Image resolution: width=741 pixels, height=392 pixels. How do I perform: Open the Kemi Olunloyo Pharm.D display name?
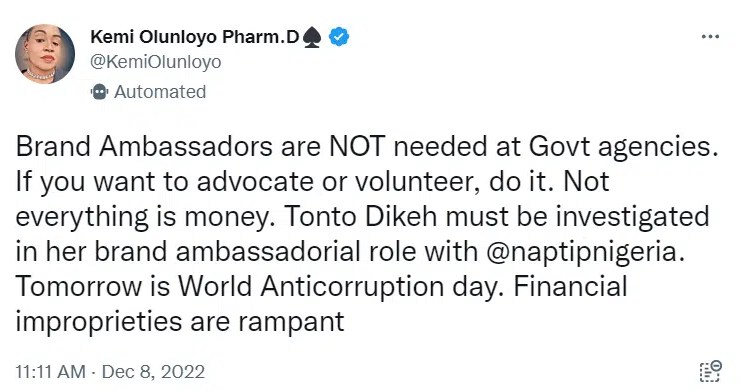click(x=195, y=37)
